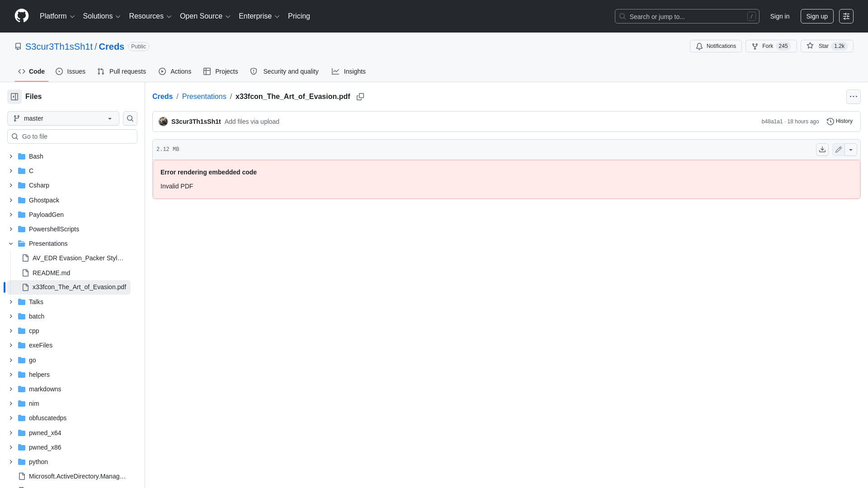Expand the Csharp folder chevron

tap(11, 185)
